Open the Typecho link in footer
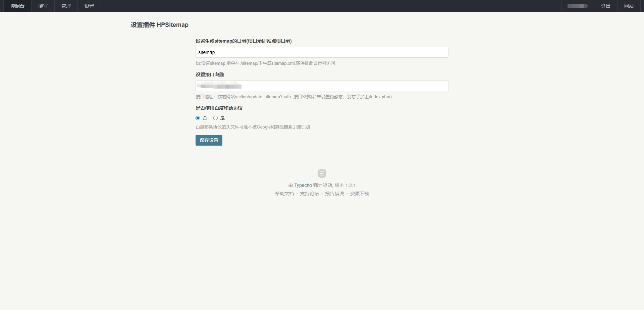Image resolution: width=644 pixels, height=310 pixels. [303, 185]
